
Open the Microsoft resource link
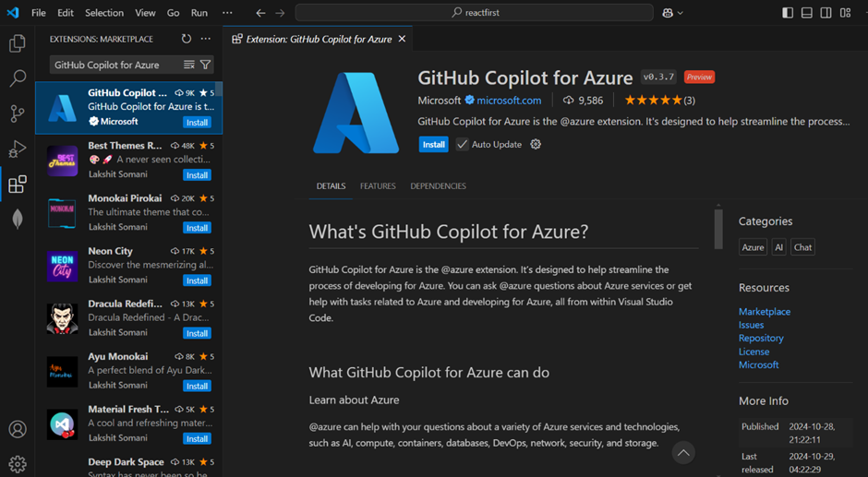coord(759,364)
